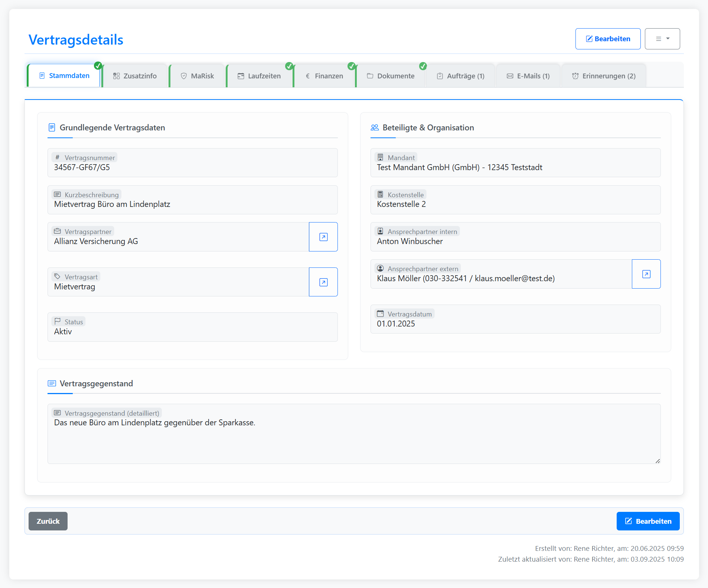Switch to the Zusatzinfo tab

(x=135, y=76)
